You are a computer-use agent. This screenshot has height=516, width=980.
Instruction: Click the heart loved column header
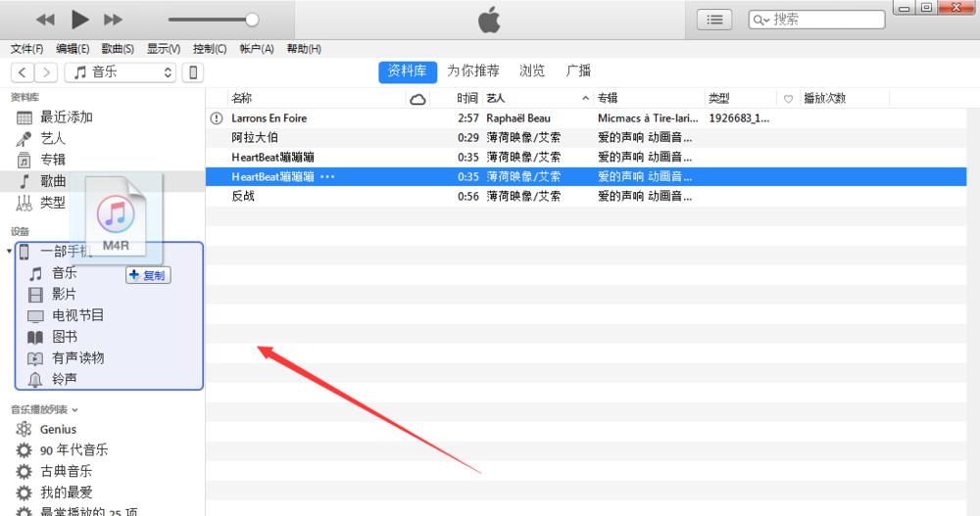coord(788,99)
